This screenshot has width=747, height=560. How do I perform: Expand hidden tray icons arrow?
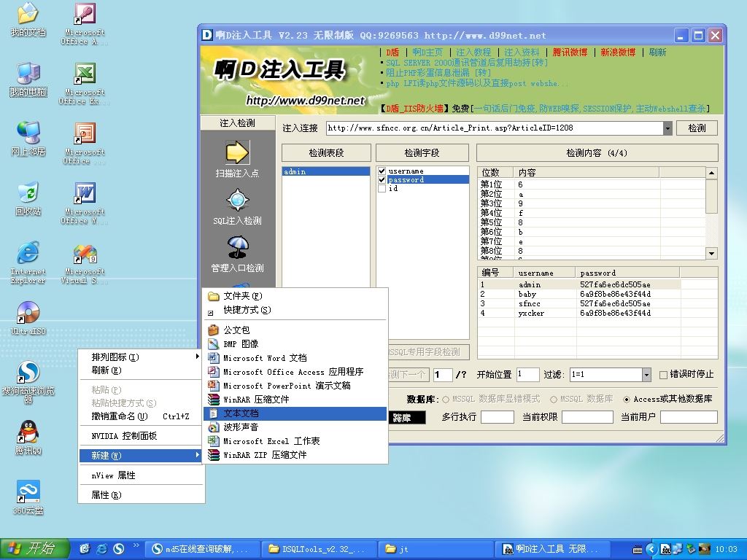point(651,550)
